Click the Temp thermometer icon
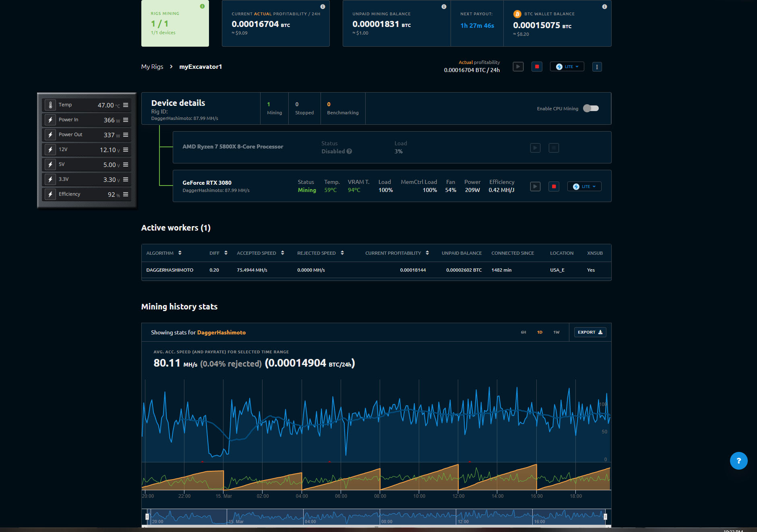The width and height of the screenshot is (757, 532). pyautogui.click(x=50, y=105)
